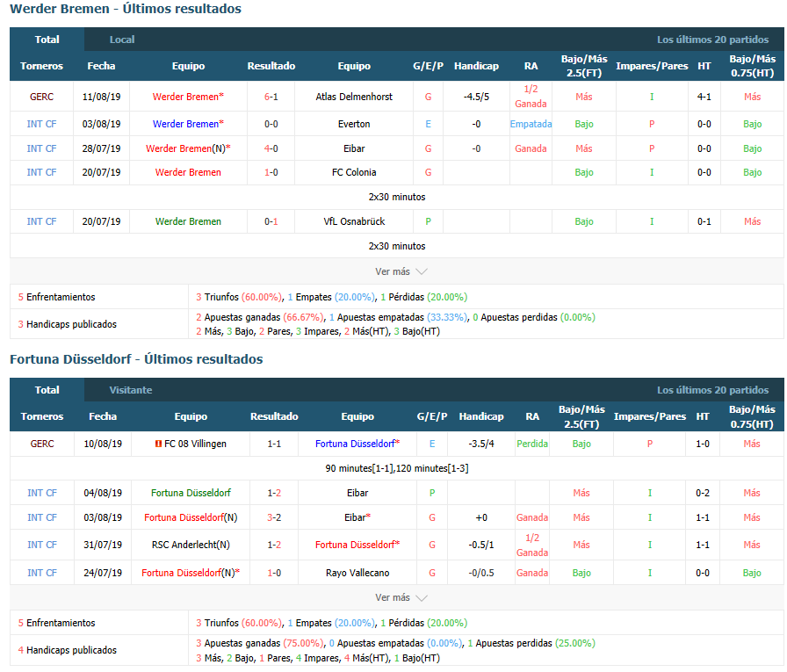Click Rayo Vallecano team name

357,573
